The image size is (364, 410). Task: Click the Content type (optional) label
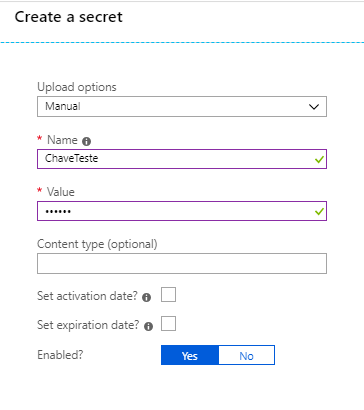click(x=97, y=244)
